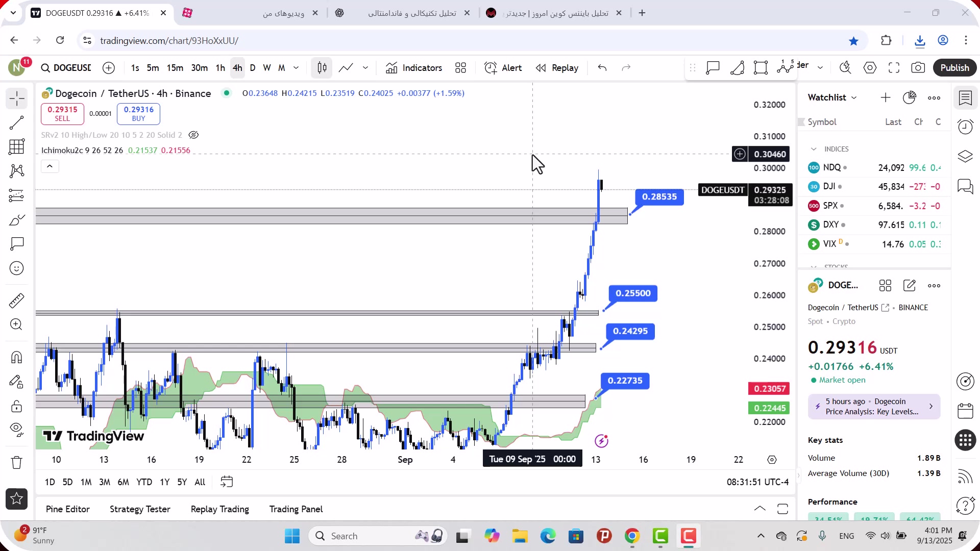Open the Fibonacci/Gann tools icon
This screenshot has height=551, width=980.
(x=17, y=147)
